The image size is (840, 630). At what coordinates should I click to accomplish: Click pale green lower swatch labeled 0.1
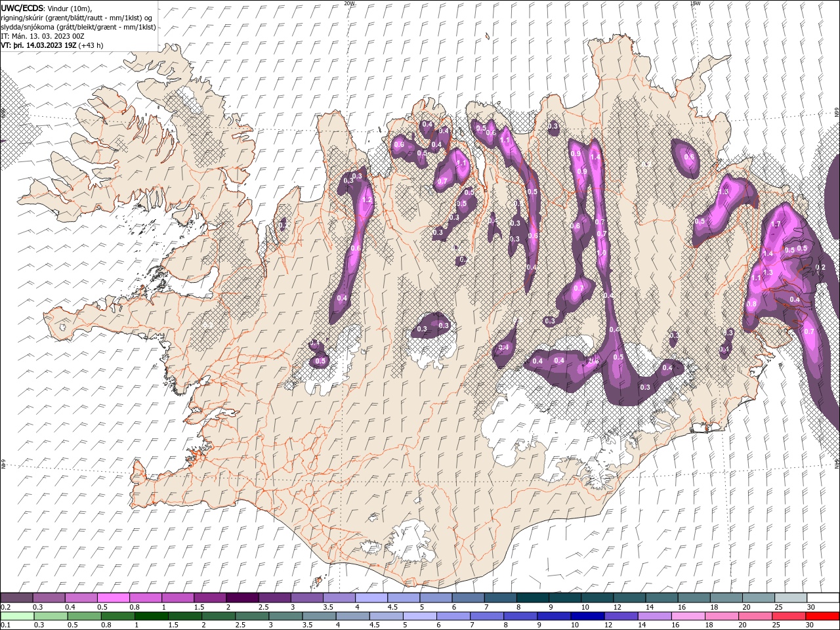16,616
